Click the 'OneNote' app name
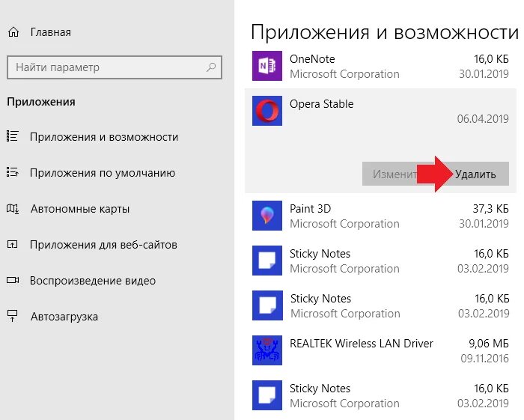This screenshot has width=524, height=420. pyautogui.click(x=312, y=59)
